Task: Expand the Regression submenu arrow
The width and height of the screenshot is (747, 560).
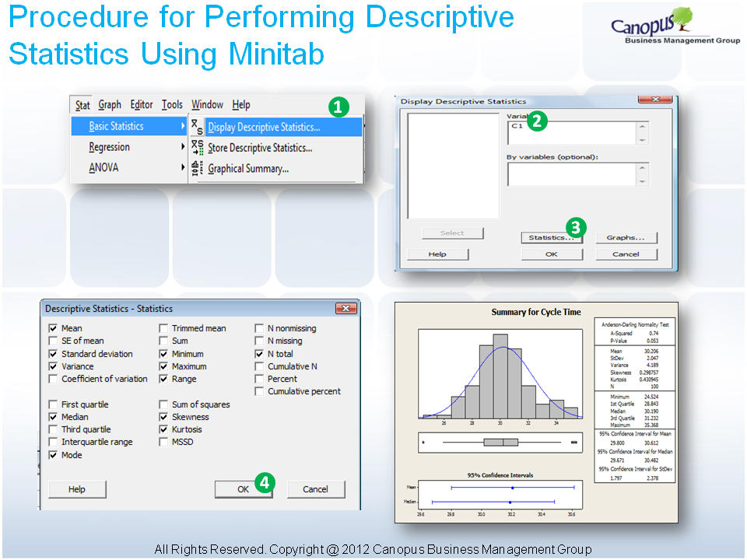Action: pos(182,147)
